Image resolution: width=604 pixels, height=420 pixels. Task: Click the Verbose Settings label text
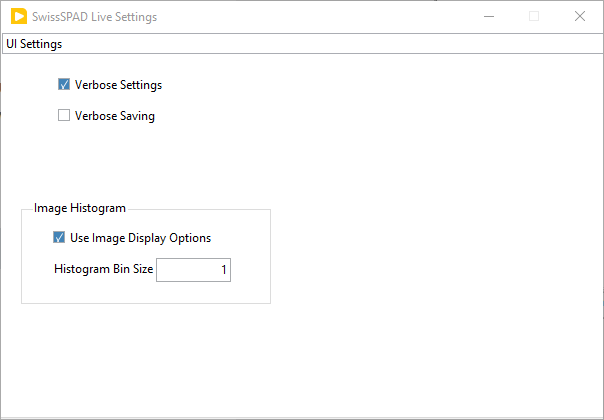118,85
